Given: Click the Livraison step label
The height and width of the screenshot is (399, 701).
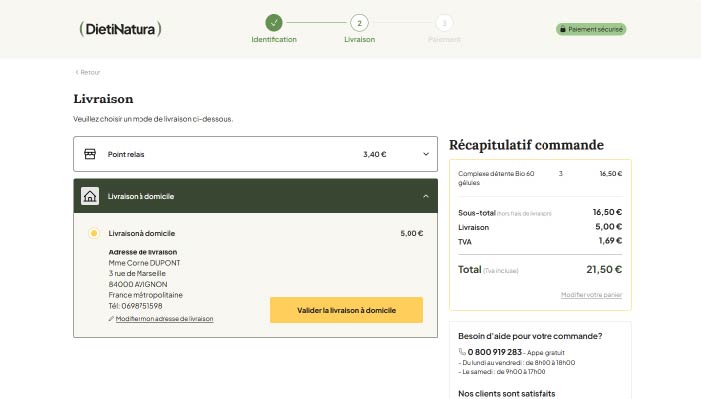Looking at the screenshot, I should [x=359, y=39].
